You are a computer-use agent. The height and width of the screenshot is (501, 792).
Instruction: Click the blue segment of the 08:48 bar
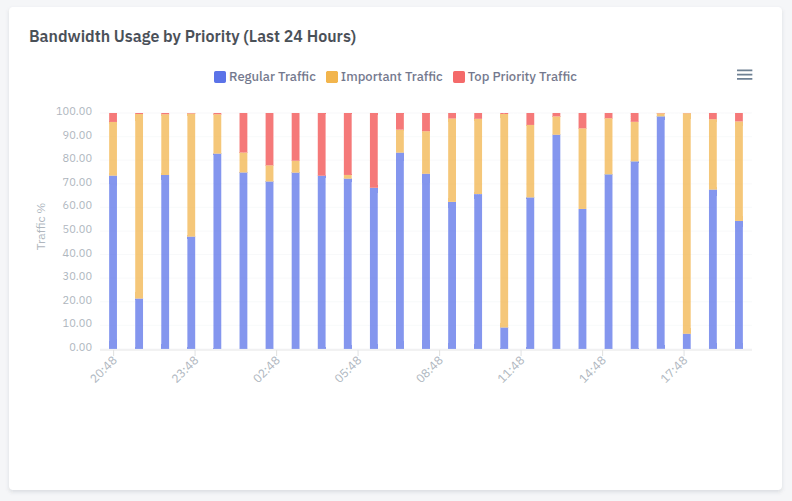[426, 260]
